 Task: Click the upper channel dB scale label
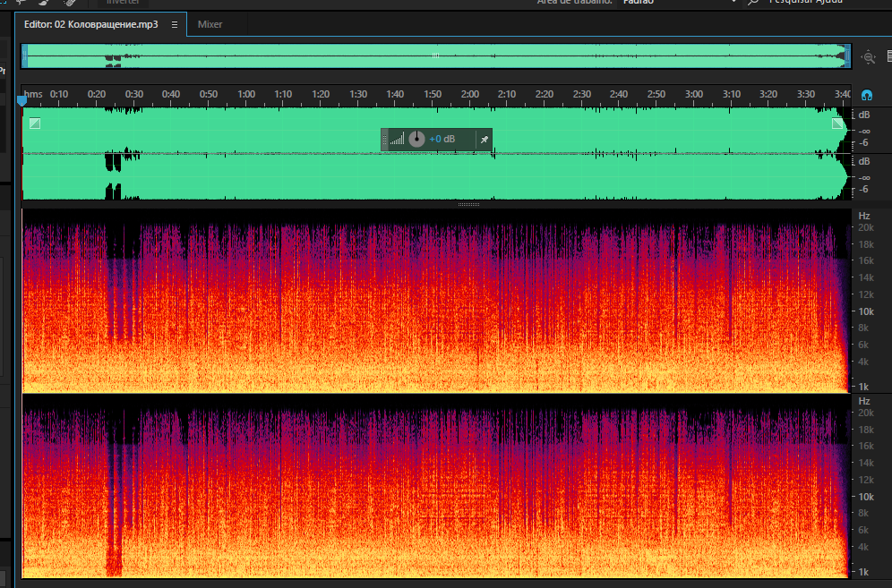[x=863, y=115]
